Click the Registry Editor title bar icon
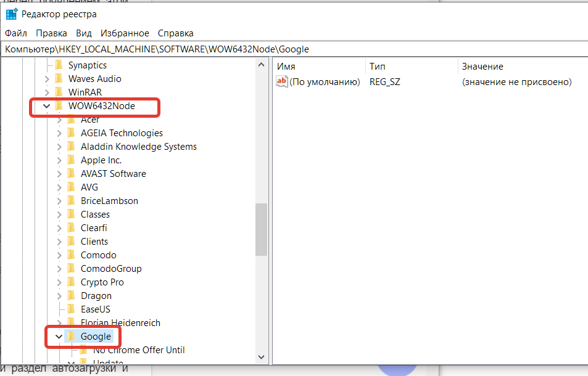The image size is (588, 376). (12, 14)
